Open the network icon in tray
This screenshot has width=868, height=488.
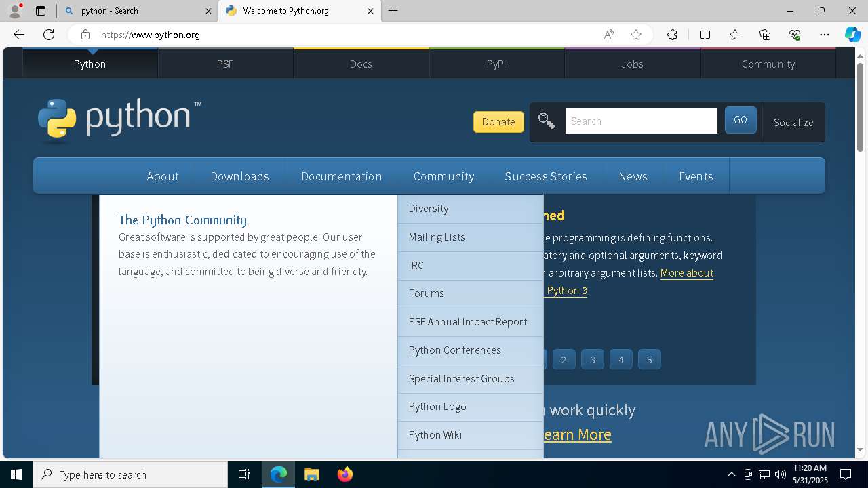point(764,474)
